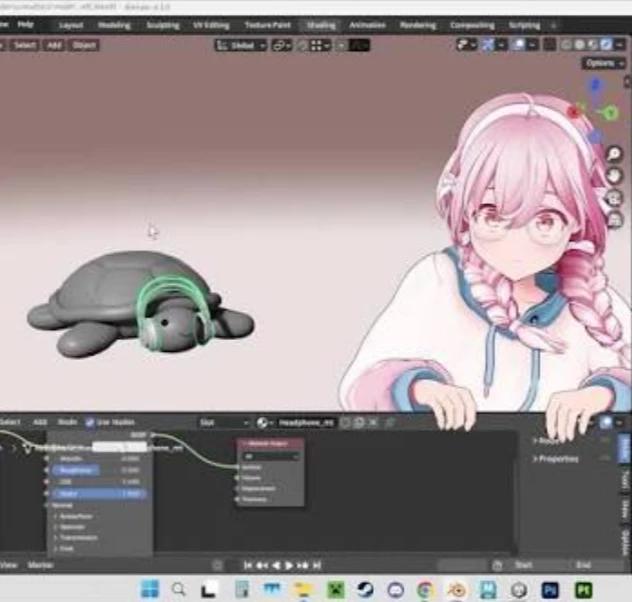Image resolution: width=632 pixels, height=602 pixels.
Task: Open the shading options dropdown arrow
Action: click(x=620, y=44)
